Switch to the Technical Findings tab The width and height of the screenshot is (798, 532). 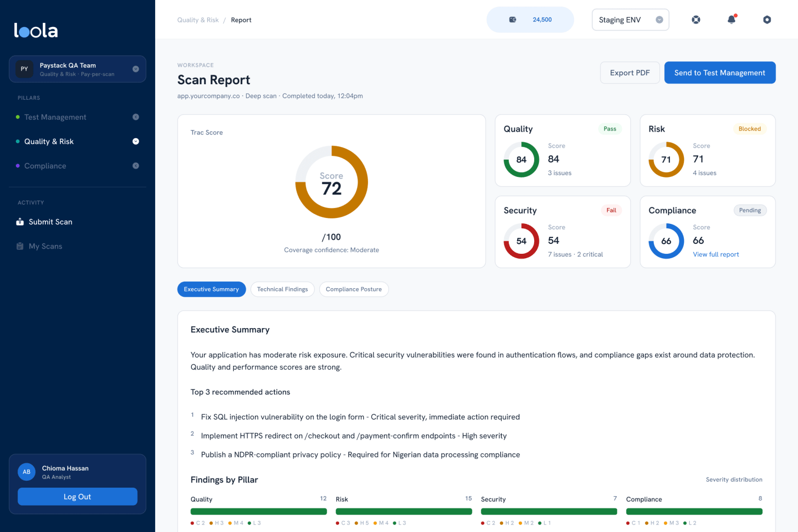[282, 289]
